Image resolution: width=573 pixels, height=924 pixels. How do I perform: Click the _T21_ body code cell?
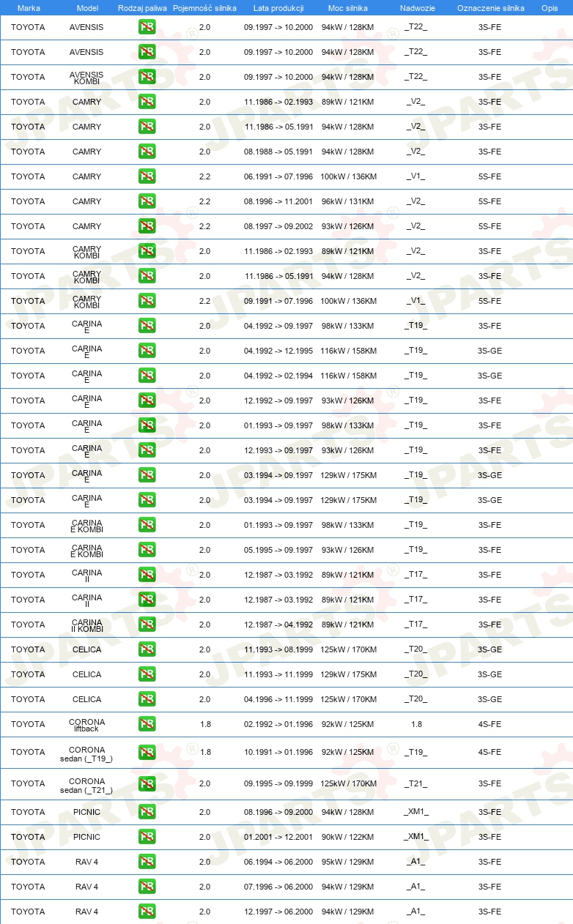click(x=416, y=783)
